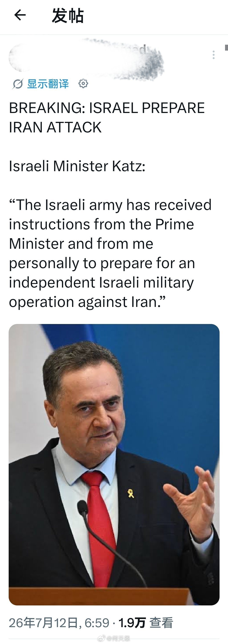Viewport: 228px width, 644px height.
Task: Tap the 查看 label next to views
Action: pyautogui.click(x=161, y=623)
